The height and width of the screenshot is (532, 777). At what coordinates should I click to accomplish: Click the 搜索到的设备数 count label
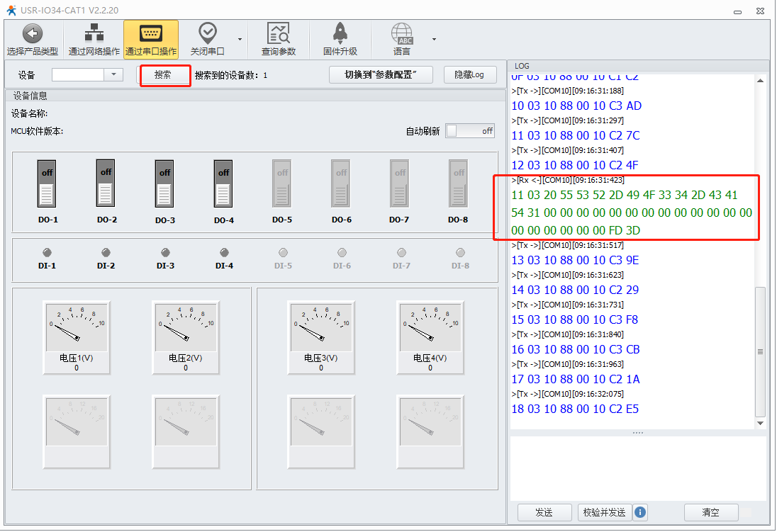click(x=231, y=75)
